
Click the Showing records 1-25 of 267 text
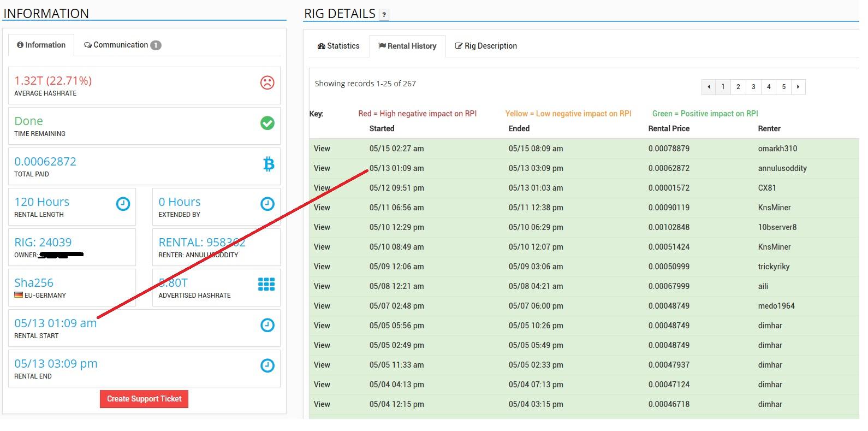pyautogui.click(x=365, y=84)
